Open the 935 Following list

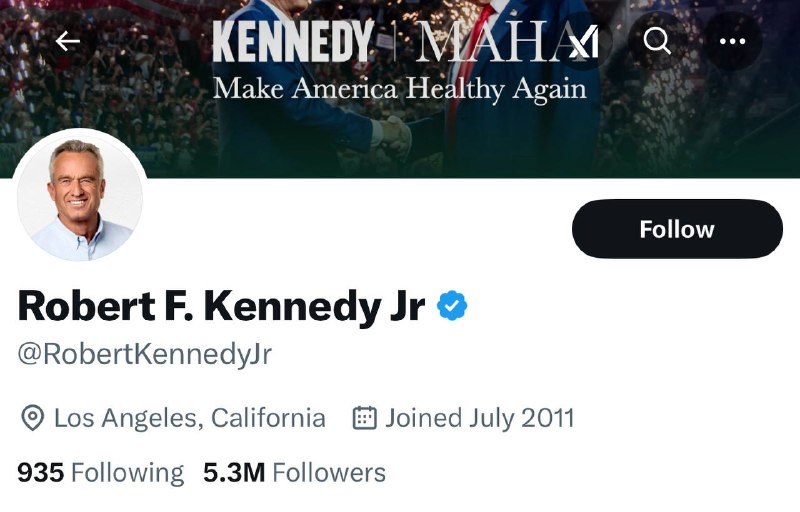[x=101, y=472]
